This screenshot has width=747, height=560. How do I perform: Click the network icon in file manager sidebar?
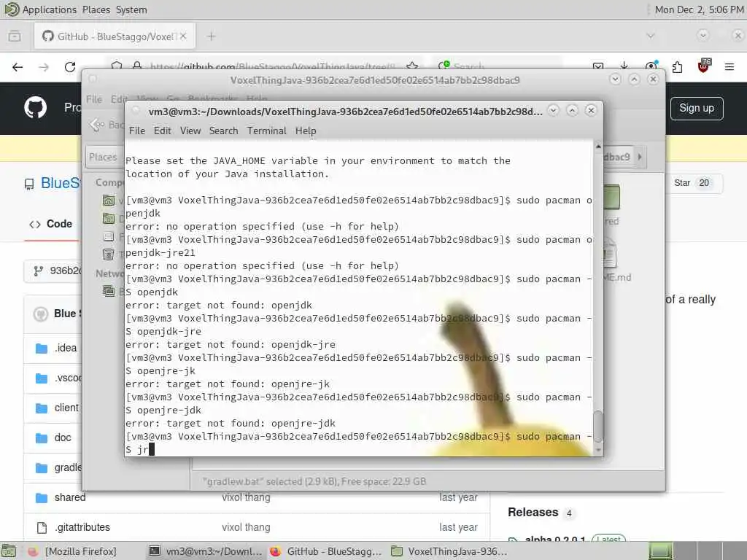109,290
